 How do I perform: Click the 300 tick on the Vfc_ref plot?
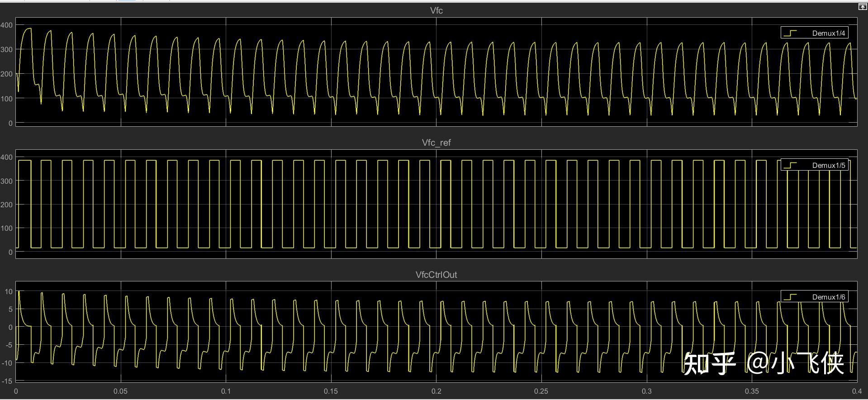click(x=6, y=181)
